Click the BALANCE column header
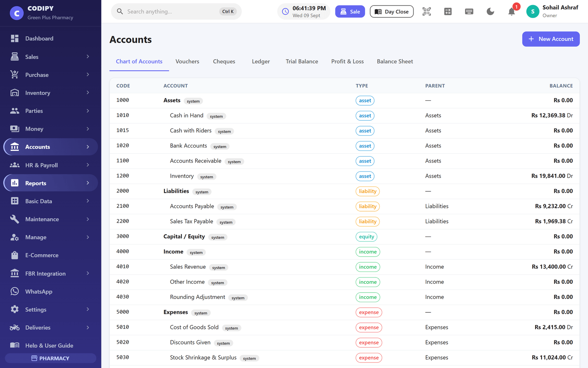588x368 pixels. (x=561, y=86)
